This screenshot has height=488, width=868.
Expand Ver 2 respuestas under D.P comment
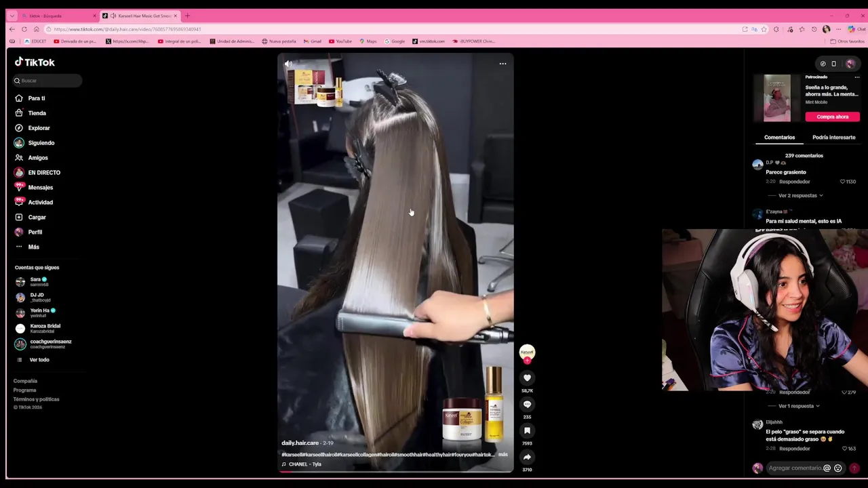pyautogui.click(x=800, y=196)
